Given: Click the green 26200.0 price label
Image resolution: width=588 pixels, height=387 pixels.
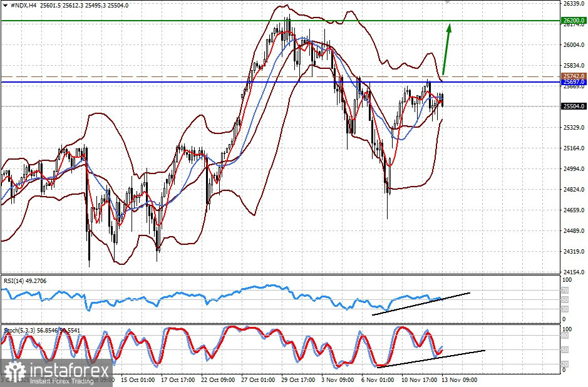Looking at the screenshot, I should (574, 21).
